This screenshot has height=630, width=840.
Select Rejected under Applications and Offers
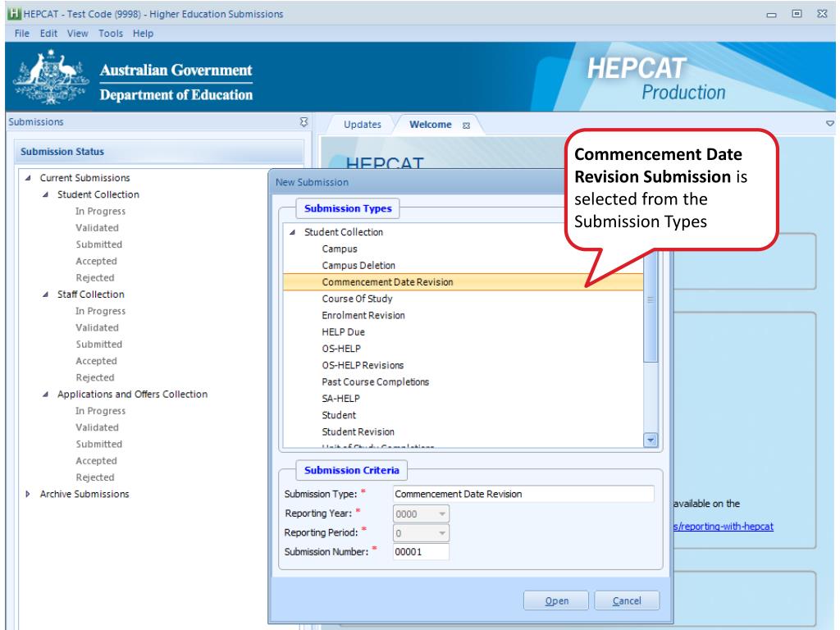tap(95, 477)
